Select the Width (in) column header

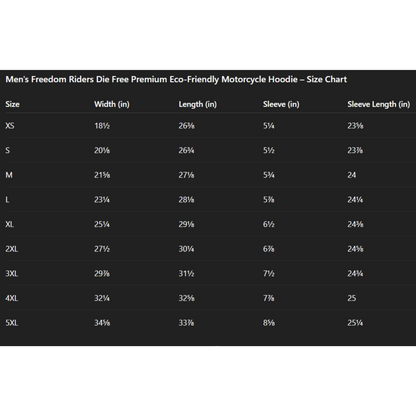[112, 104]
